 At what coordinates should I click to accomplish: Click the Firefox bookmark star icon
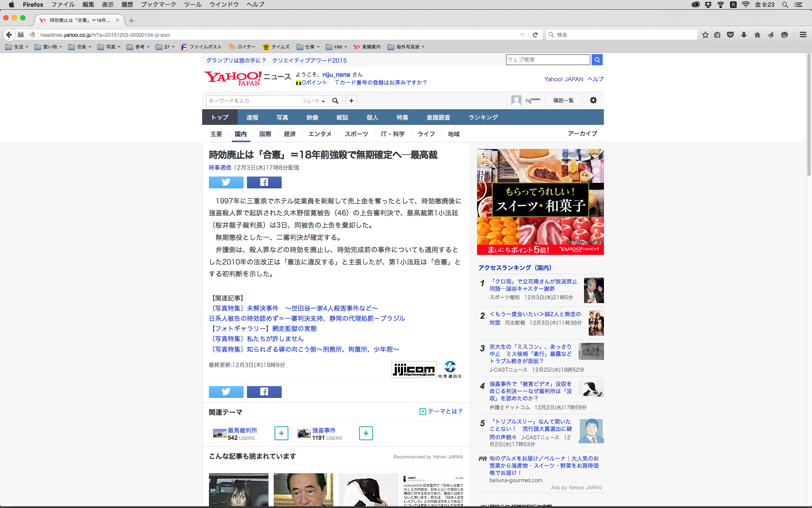[x=705, y=35]
